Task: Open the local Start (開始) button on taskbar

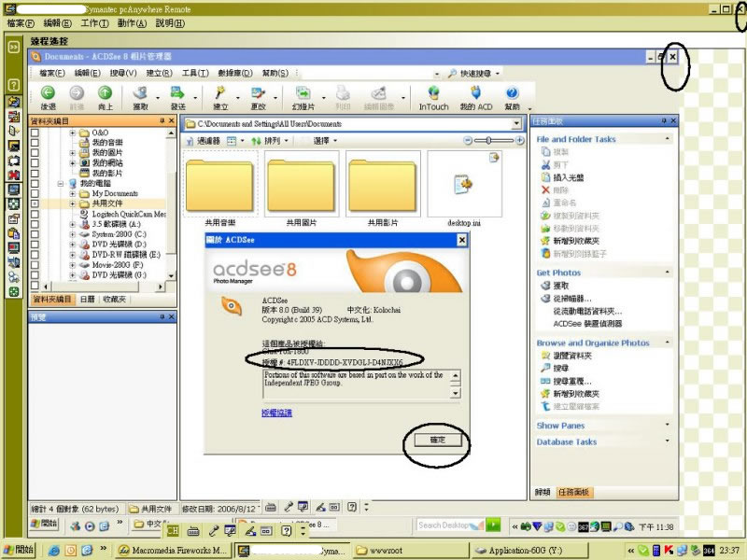Action: click(18, 550)
